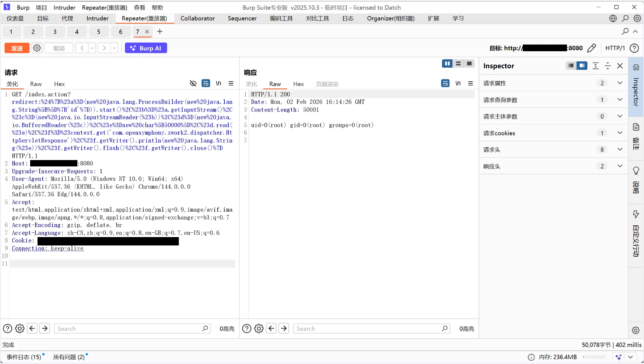The image size is (644, 364).
Task: Collapse Repeater tab bar with chevron
Action: tap(635, 31)
